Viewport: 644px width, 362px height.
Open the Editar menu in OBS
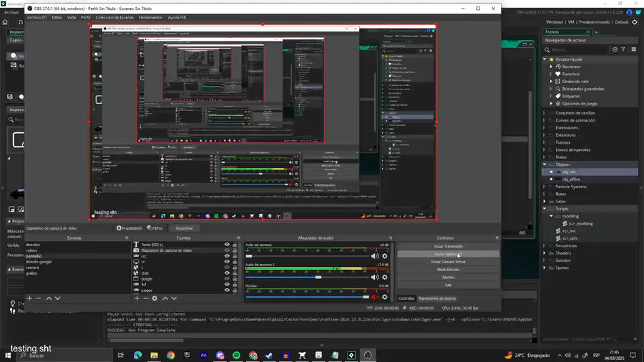pos(57,18)
